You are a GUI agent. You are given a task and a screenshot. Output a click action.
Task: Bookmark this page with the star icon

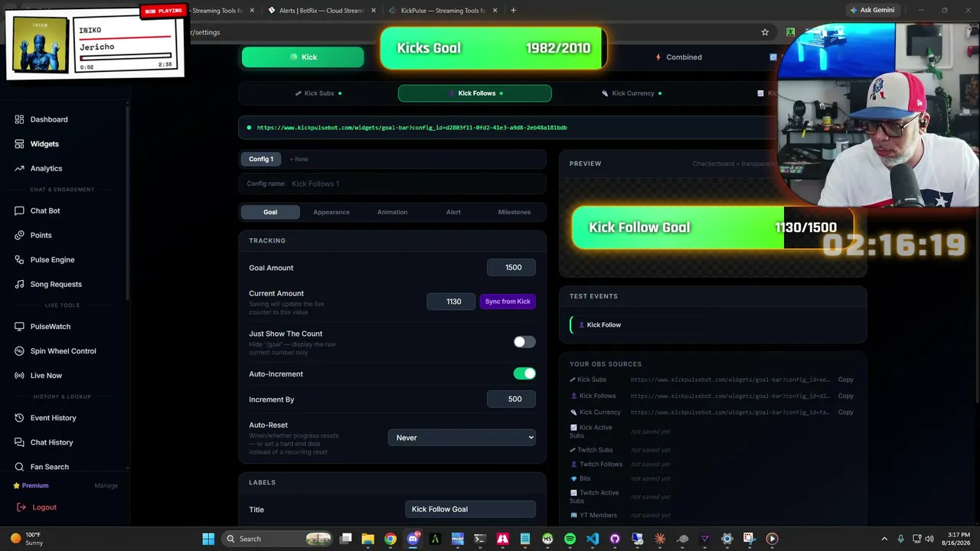pos(765,32)
